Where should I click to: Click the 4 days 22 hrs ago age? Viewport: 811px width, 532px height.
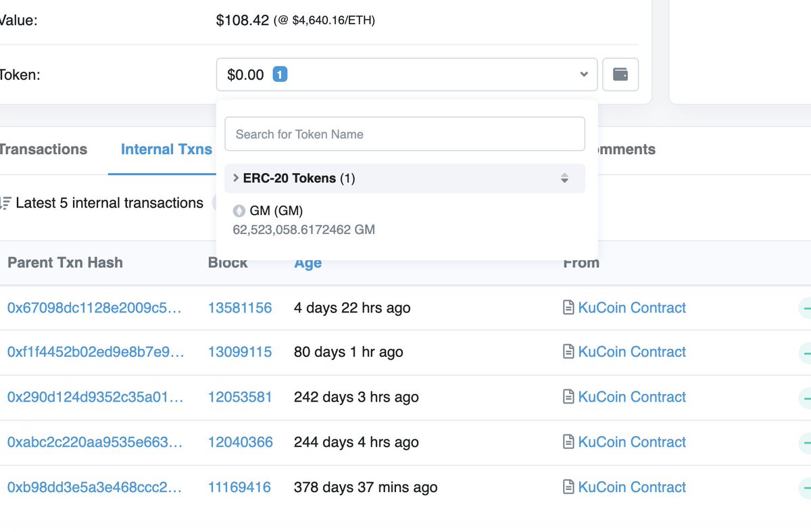click(x=352, y=308)
